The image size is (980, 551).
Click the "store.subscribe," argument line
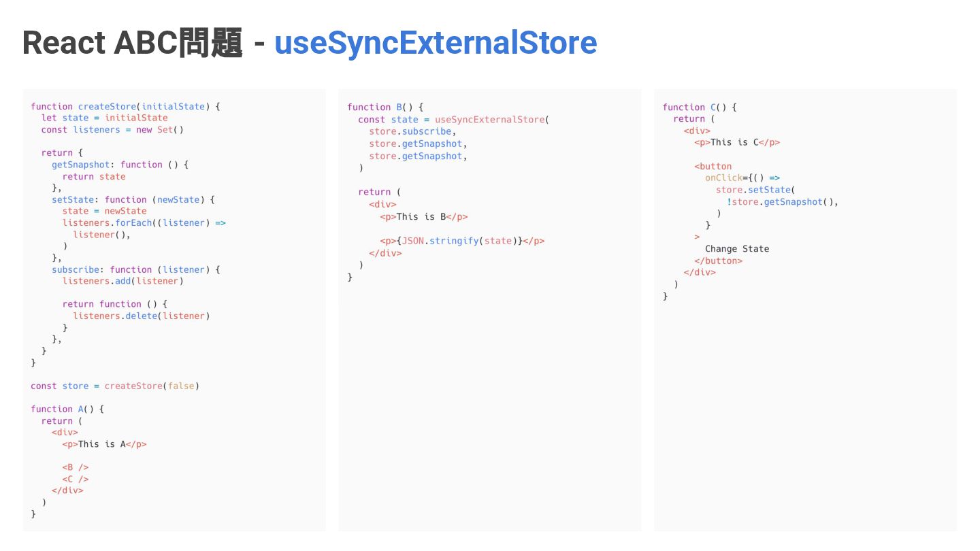pyautogui.click(x=412, y=131)
